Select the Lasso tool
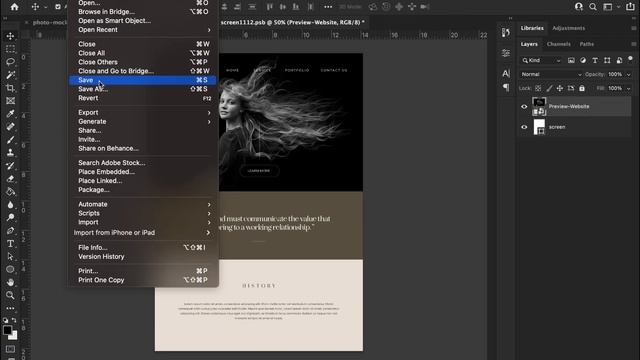The width and height of the screenshot is (640, 360). click(10, 62)
